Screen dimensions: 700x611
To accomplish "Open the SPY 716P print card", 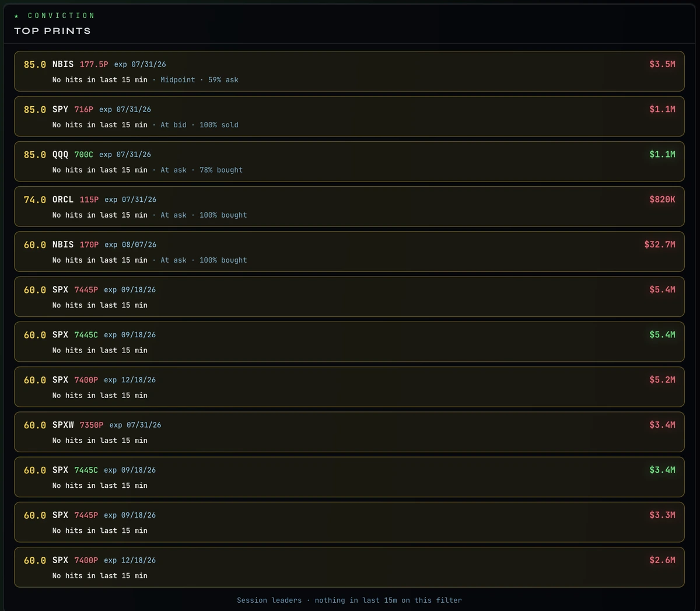I will tap(349, 116).
